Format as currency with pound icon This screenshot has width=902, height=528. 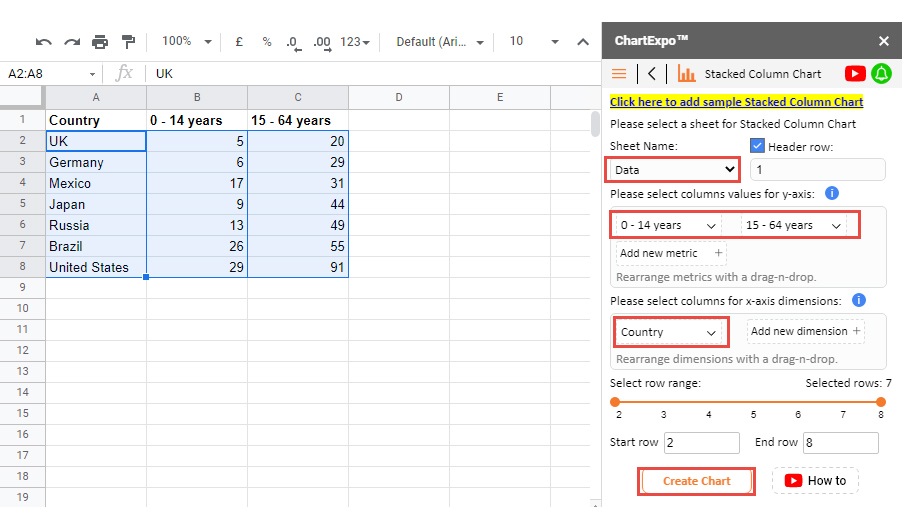(239, 41)
